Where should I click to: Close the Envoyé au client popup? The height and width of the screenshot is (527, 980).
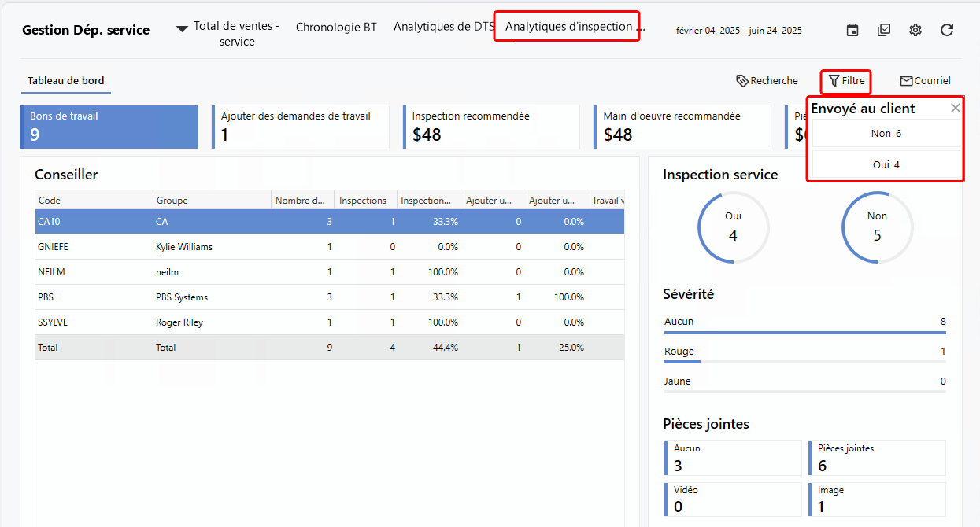tap(956, 109)
